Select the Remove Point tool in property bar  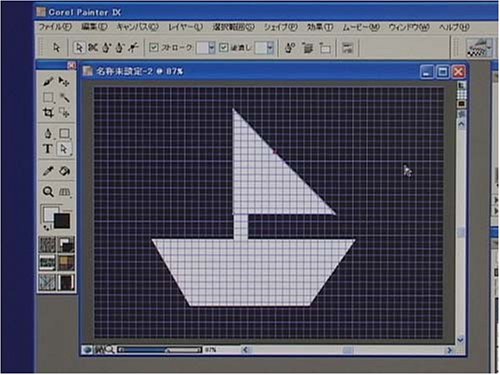click(120, 48)
